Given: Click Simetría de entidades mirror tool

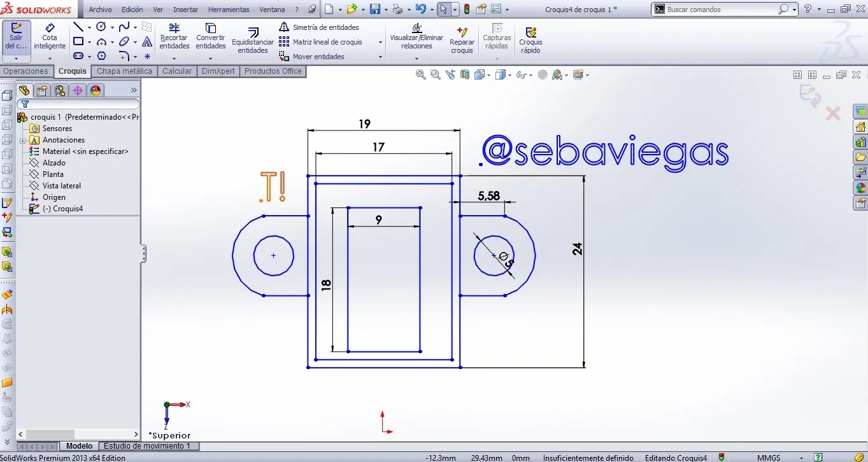Looking at the screenshot, I should point(319,27).
